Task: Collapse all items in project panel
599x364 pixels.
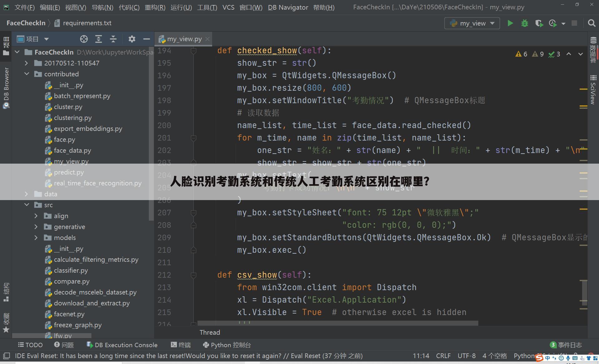Action: point(113,39)
